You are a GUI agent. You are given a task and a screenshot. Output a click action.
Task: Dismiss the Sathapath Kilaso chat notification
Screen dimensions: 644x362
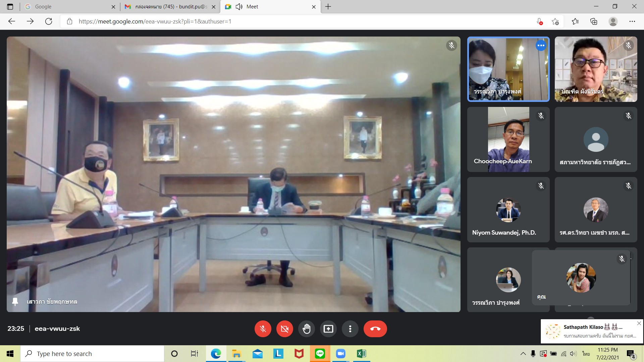click(639, 323)
